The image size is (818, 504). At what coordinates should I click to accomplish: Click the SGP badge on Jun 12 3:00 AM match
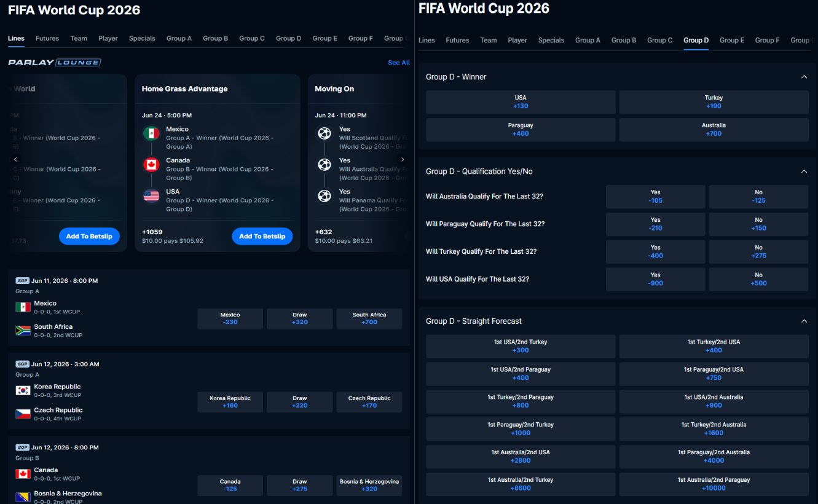22,364
